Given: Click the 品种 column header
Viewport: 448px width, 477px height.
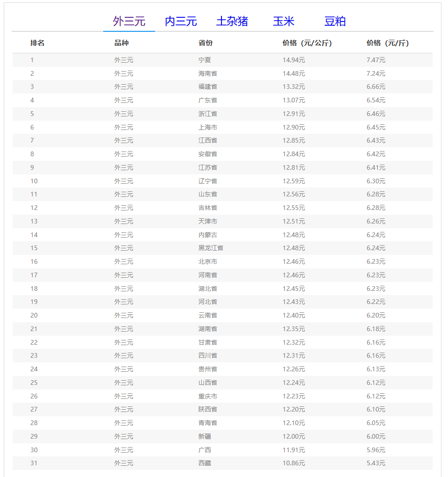Looking at the screenshot, I should pyautogui.click(x=121, y=43).
